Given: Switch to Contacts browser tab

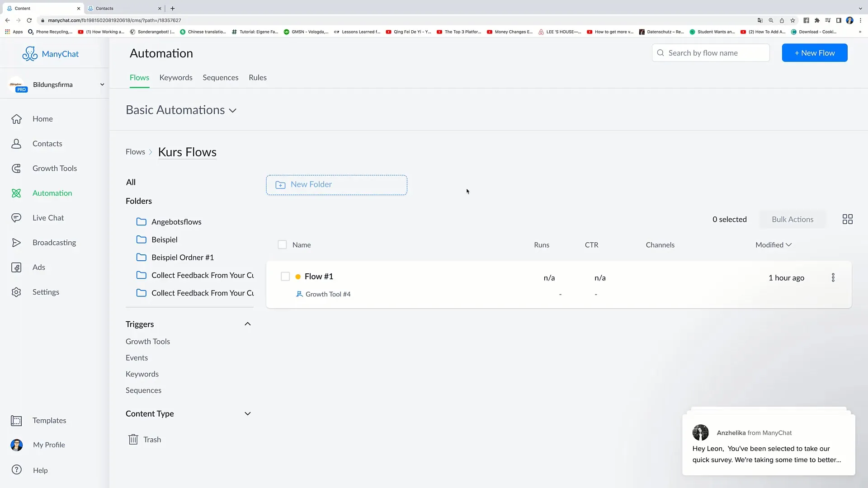Looking at the screenshot, I should tap(124, 8).
